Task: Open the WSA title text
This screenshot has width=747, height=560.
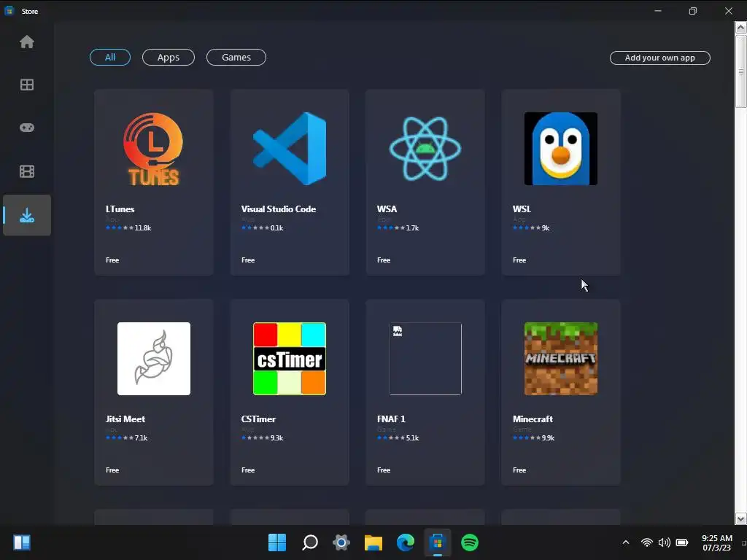Action: click(x=387, y=209)
